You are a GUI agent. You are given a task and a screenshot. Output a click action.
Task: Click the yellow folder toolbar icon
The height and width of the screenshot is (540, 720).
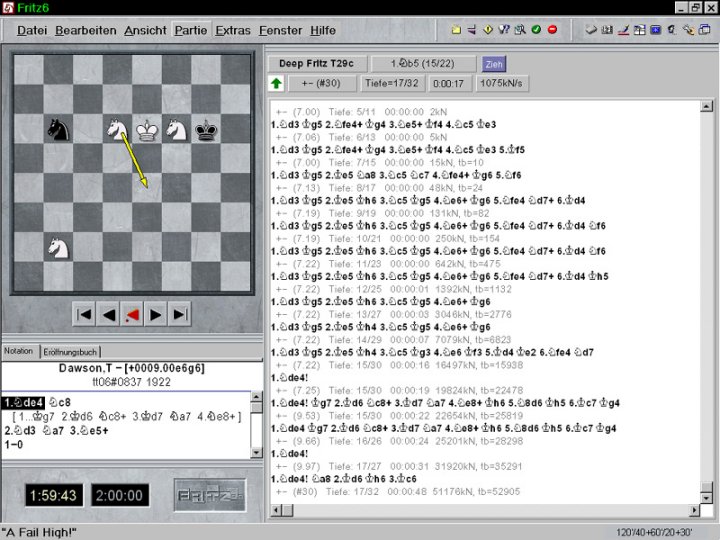pos(456,30)
